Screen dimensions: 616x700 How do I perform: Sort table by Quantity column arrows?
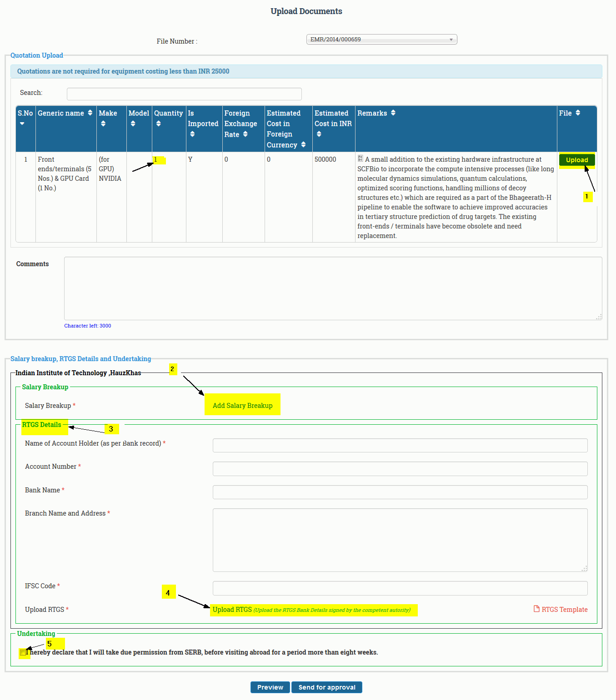click(x=158, y=124)
